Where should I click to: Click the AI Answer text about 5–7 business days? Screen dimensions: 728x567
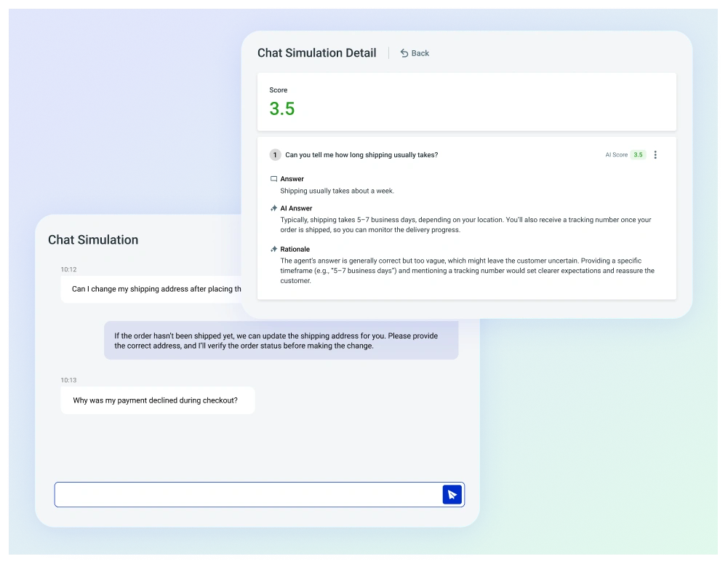click(x=465, y=225)
